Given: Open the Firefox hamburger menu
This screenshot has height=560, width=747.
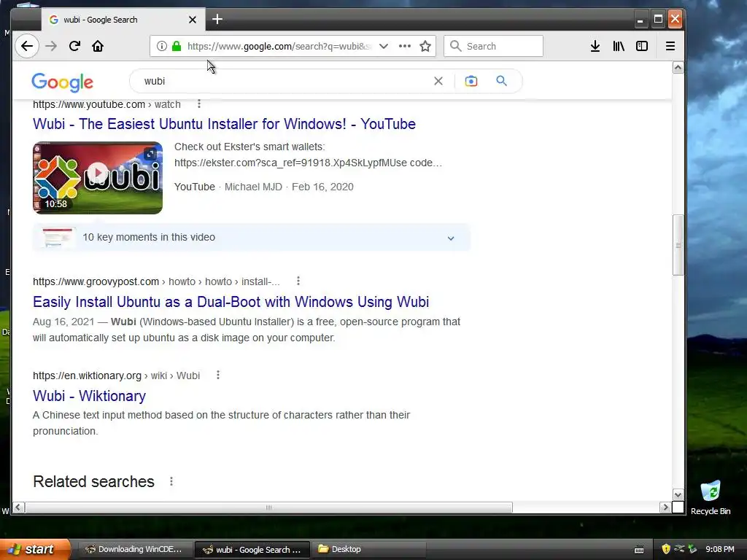Looking at the screenshot, I should (670, 46).
